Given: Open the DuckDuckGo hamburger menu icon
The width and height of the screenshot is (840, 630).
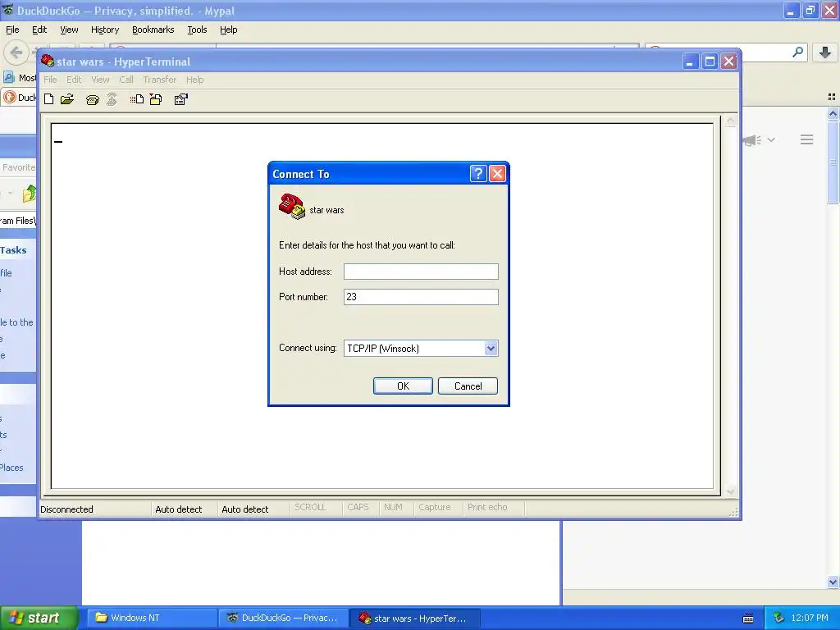Looking at the screenshot, I should click(x=807, y=139).
